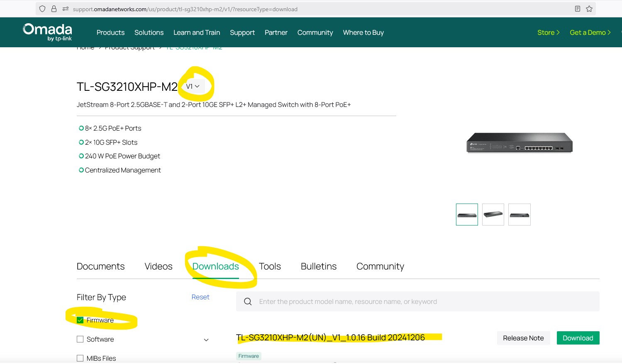Click the padlock site security icon

[54, 9]
